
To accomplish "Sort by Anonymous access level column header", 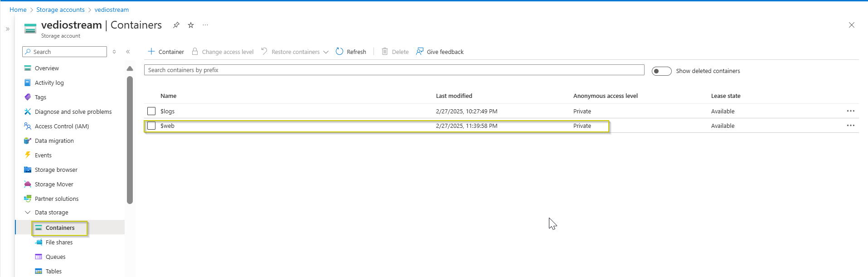I will tap(605, 96).
